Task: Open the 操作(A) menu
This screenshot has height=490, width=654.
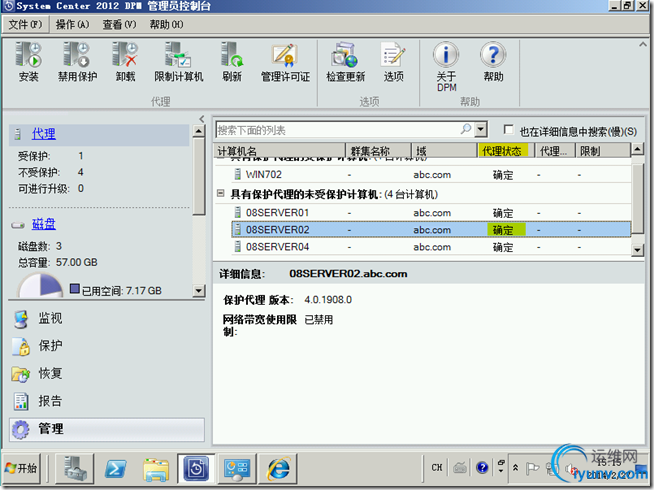Action: (73, 24)
